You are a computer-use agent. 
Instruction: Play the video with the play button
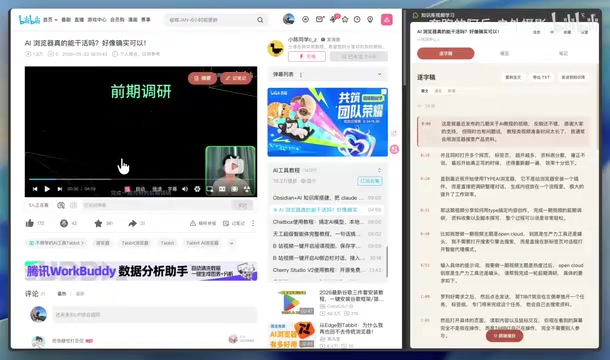(47, 189)
